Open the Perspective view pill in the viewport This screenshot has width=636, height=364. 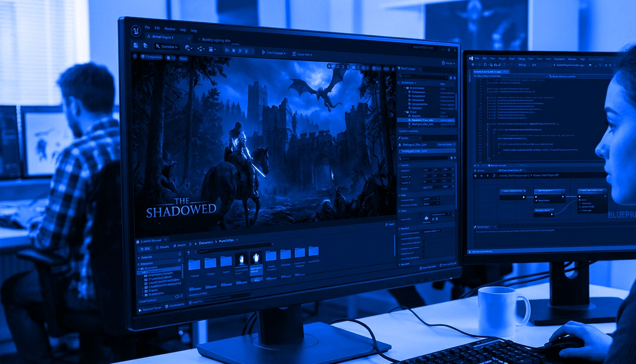click(x=151, y=57)
